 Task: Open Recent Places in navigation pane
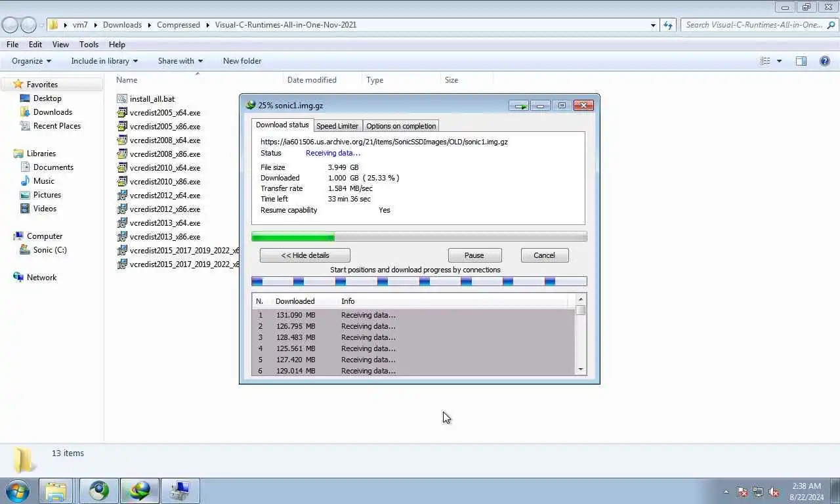(56, 126)
